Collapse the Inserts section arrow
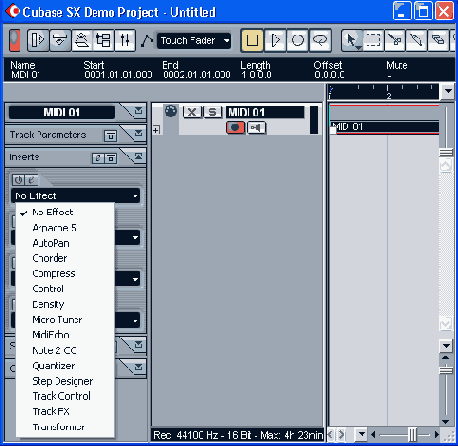The height and width of the screenshot is (446, 458). click(138, 156)
